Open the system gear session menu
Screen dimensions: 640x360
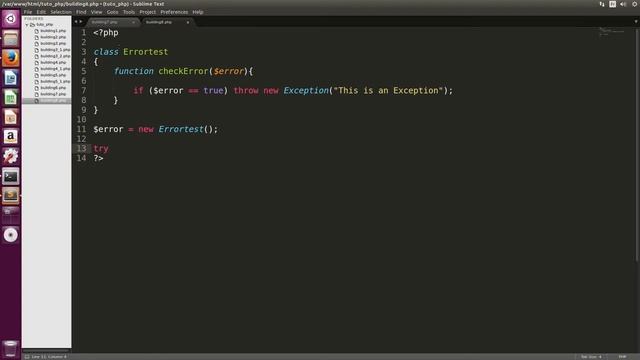tap(635, 4)
